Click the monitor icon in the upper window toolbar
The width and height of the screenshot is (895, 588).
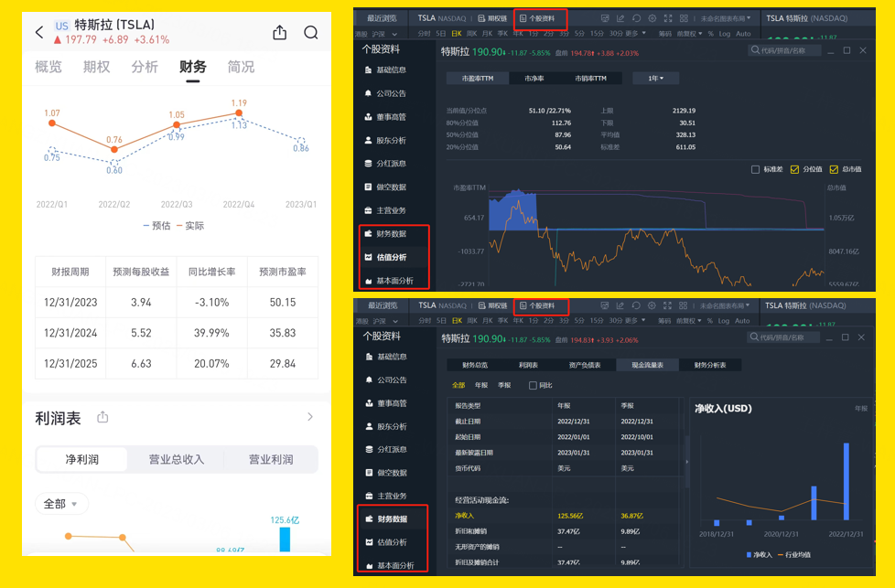605,18
